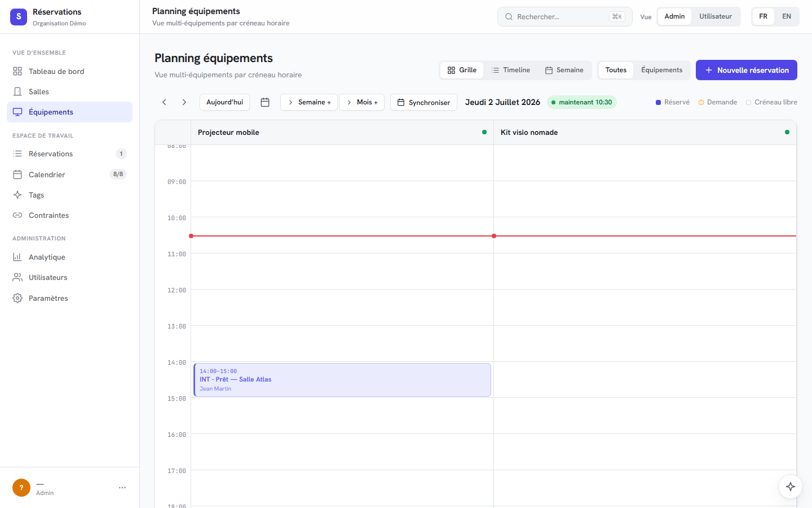Viewport: 812px width, 508px height.
Task: Select the Timeline view tab
Action: tap(511, 70)
